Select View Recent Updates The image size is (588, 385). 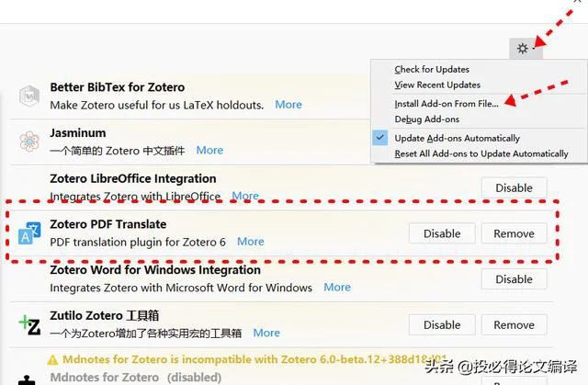point(437,85)
